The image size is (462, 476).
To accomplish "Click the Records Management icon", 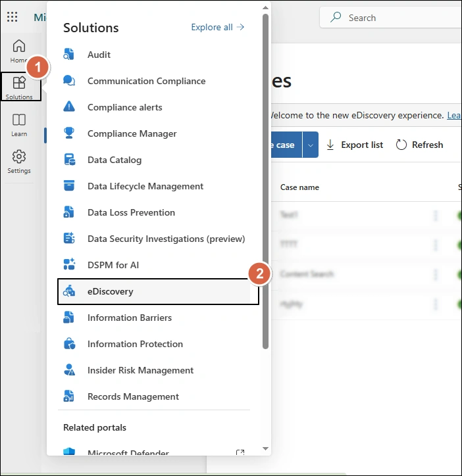I will (69, 396).
